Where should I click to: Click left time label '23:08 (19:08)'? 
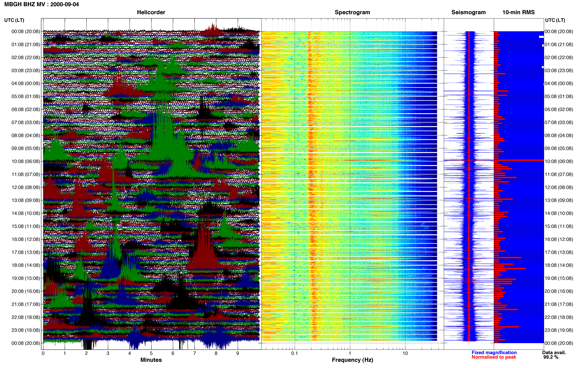[26, 330]
